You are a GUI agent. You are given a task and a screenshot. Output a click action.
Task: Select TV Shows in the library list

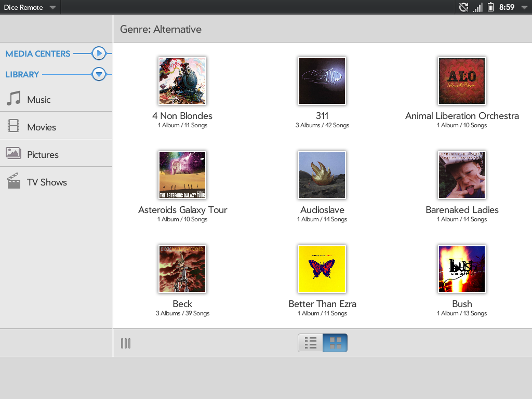[47, 182]
